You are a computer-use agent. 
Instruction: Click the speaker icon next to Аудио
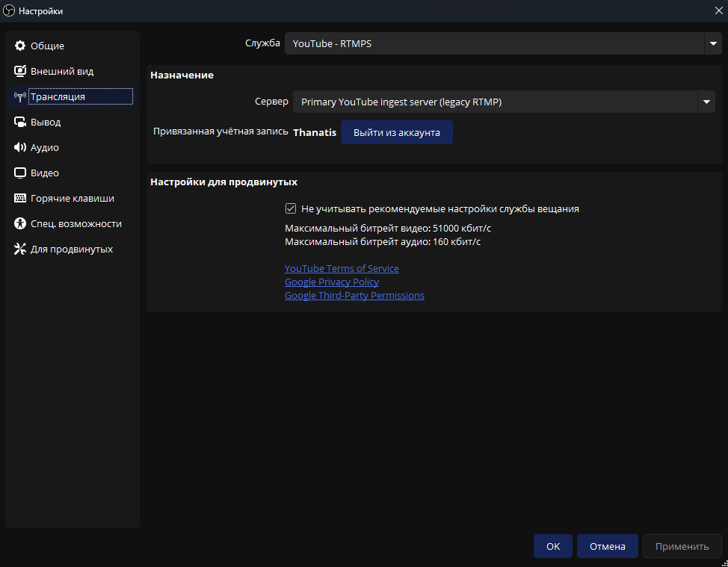pyautogui.click(x=20, y=148)
